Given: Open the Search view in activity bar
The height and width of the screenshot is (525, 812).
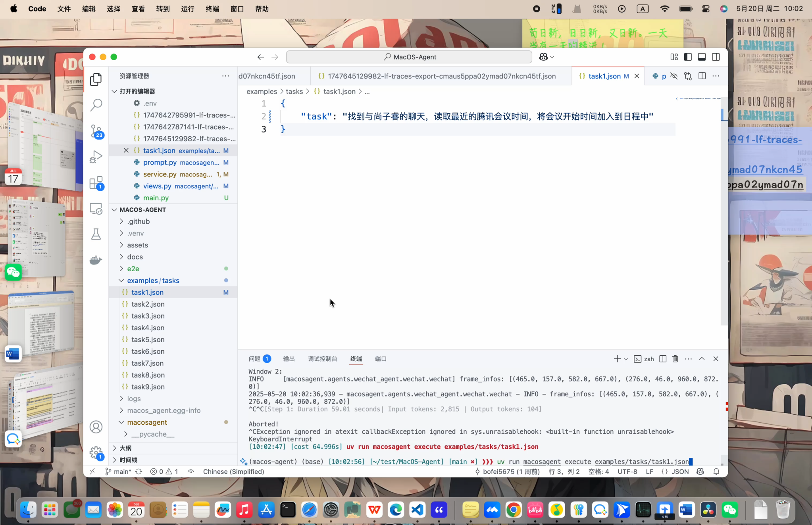Looking at the screenshot, I should 96,105.
